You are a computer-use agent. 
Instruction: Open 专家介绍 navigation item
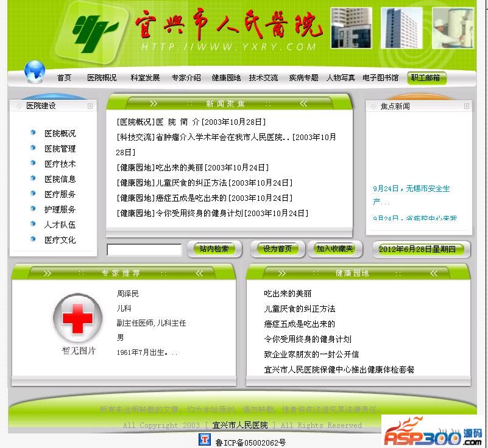tap(186, 78)
